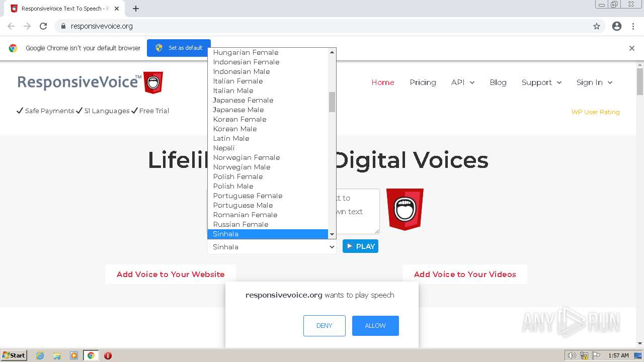The height and width of the screenshot is (362, 644).
Task: Choose Italian Male from the list
Action: [268, 90]
